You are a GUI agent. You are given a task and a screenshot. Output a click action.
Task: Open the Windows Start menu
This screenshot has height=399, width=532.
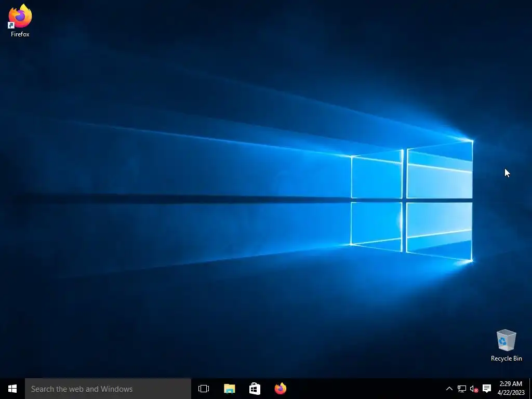[x=12, y=389]
